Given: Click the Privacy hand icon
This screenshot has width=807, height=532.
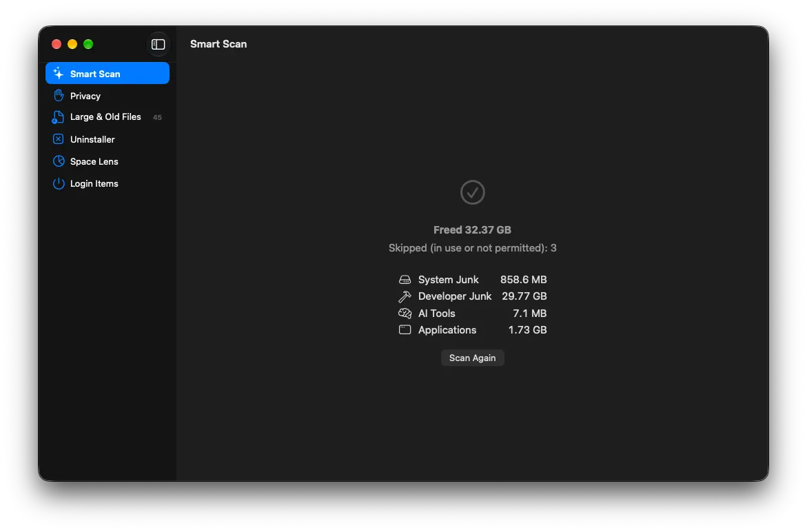Looking at the screenshot, I should 59,95.
